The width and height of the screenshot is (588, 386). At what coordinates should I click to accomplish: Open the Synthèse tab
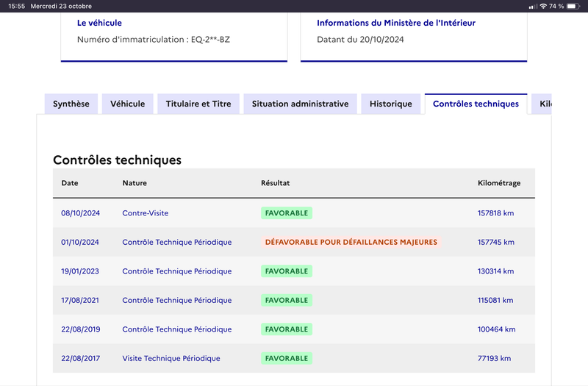click(71, 104)
